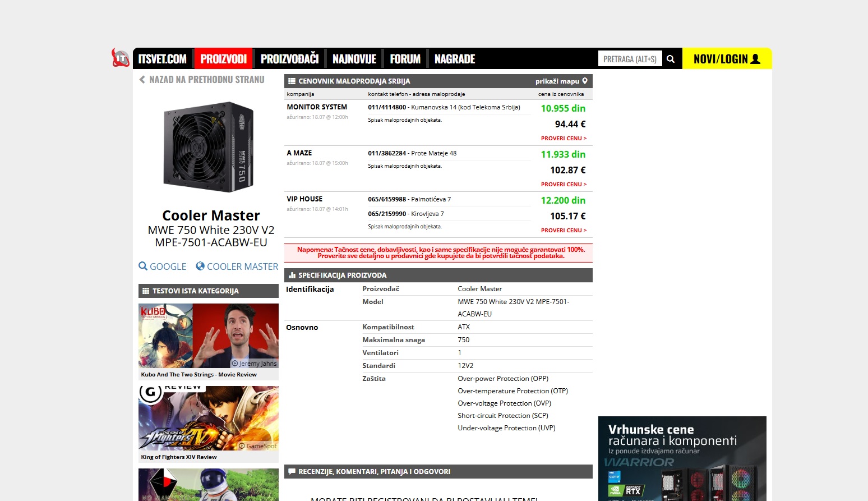Click the 11.933 din price
868x501 pixels.
tap(563, 154)
